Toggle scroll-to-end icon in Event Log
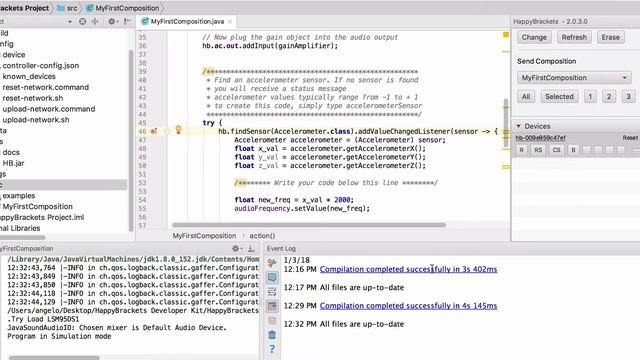The width and height of the screenshot is (640, 360). click(272, 306)
